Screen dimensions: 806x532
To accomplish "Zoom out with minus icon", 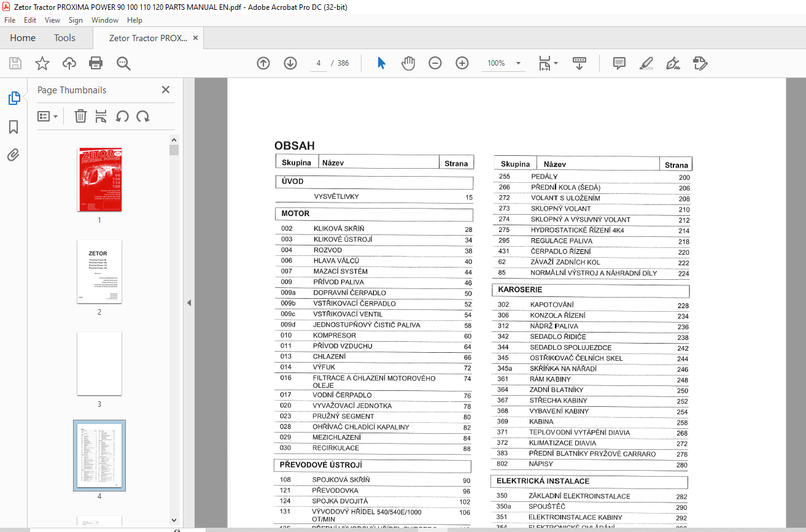I will 435,63.
